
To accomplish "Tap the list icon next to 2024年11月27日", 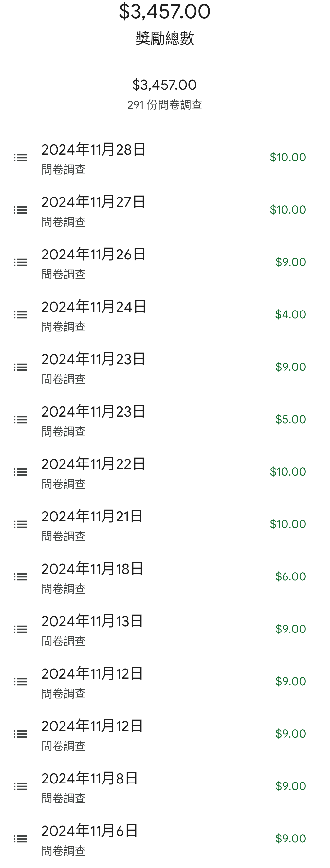I will (21, 210).
